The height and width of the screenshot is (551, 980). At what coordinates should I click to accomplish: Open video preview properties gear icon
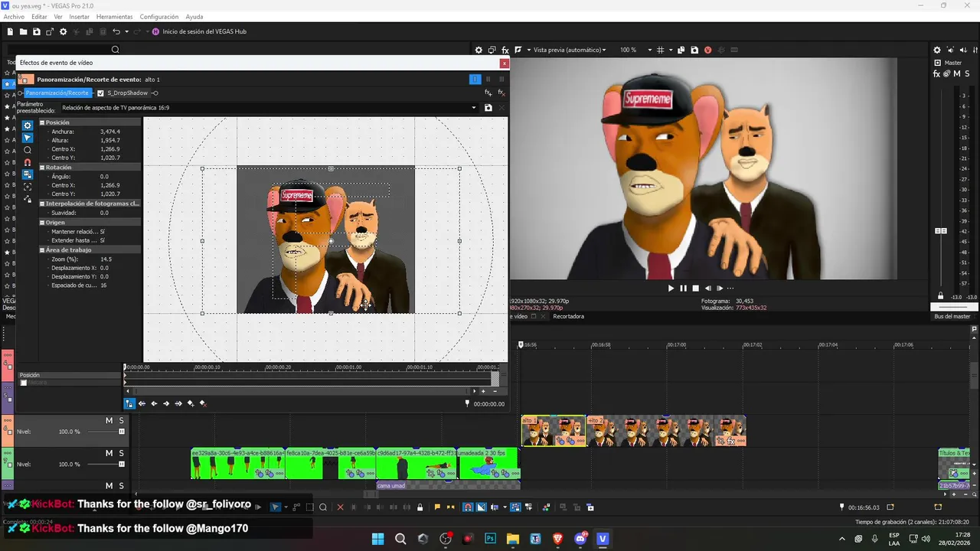pos(479,50)
